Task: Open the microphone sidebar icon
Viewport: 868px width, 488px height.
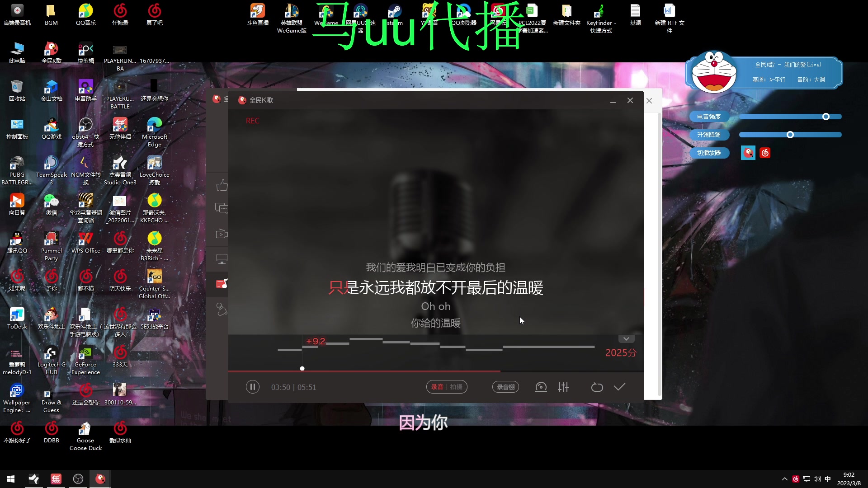Action: (x=222, y=309)
